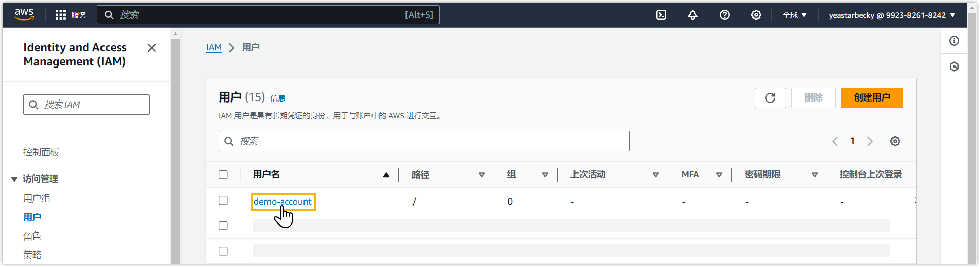
Task: Check the select-all users checkbox
Action: pos(223,175)
